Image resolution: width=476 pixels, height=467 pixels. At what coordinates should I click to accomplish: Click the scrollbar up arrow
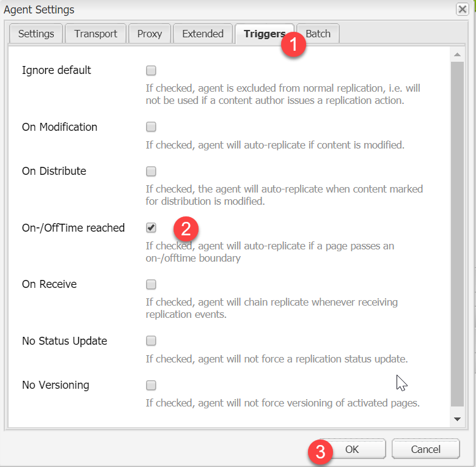tap(457, 54)
